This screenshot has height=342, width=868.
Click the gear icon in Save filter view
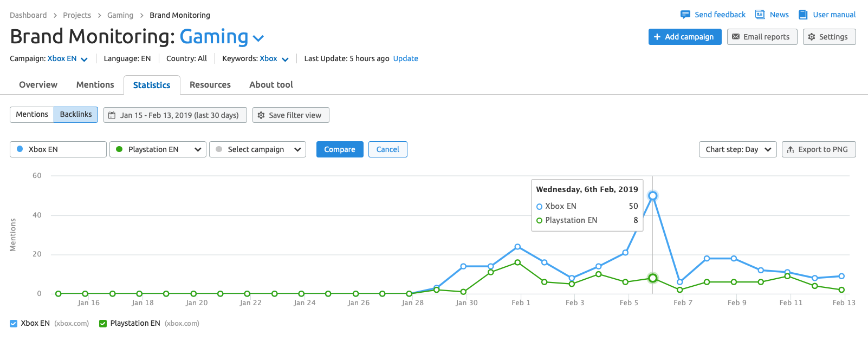261,115
